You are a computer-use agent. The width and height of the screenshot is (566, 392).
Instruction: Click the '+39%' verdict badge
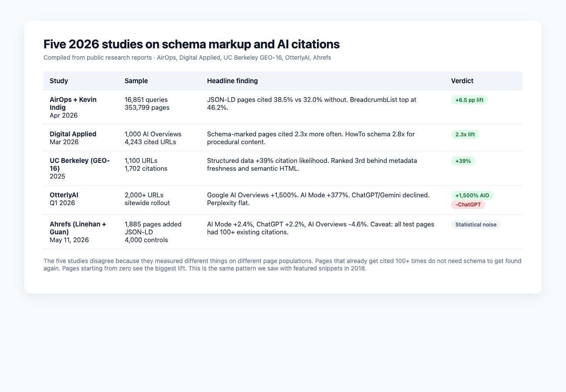pos(463,161)
